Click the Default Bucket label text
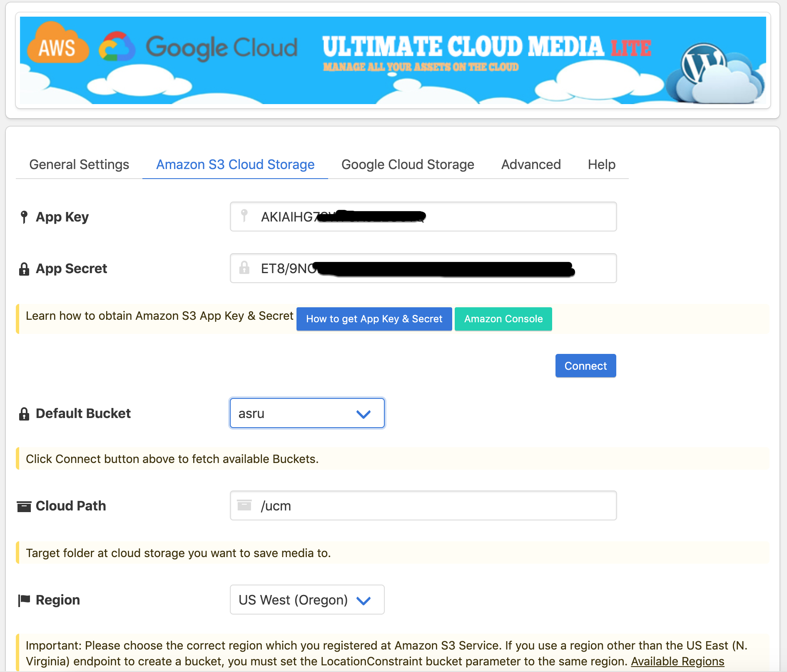Image resolution: width=787 pixels, height=672 pixels. tap(83, 413)
